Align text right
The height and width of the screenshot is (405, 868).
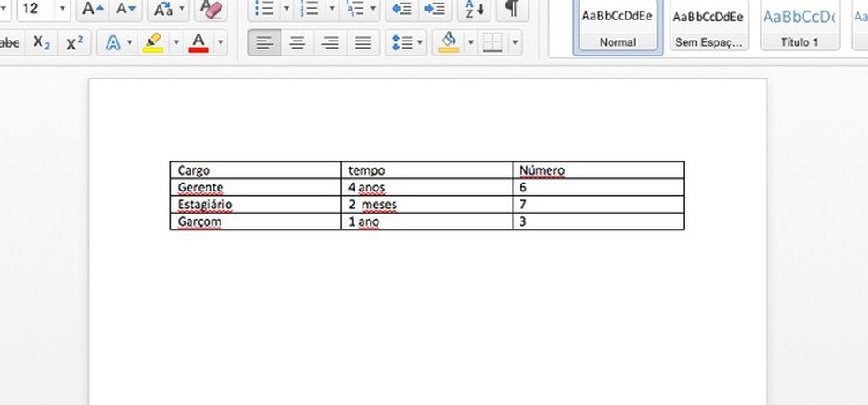(x=331, y=42)
